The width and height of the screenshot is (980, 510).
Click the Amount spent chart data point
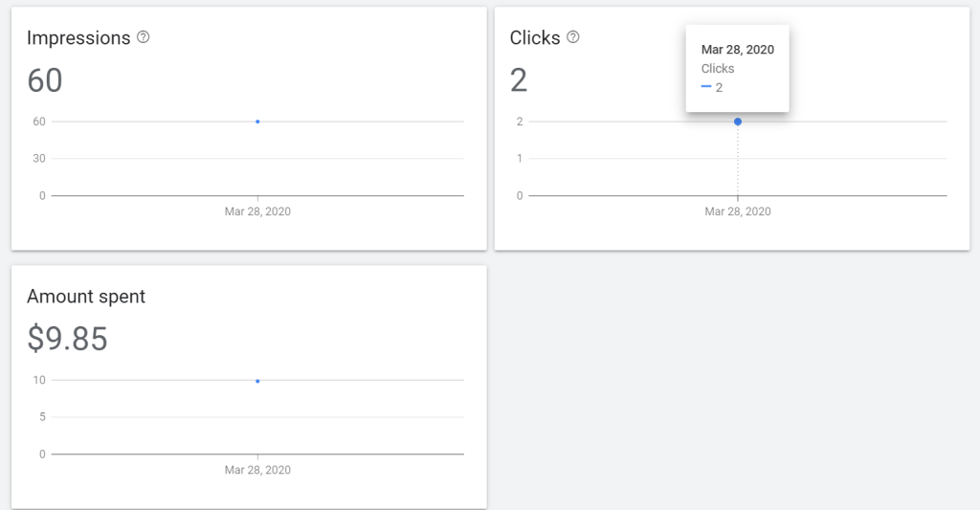click(x=257, y=381)
